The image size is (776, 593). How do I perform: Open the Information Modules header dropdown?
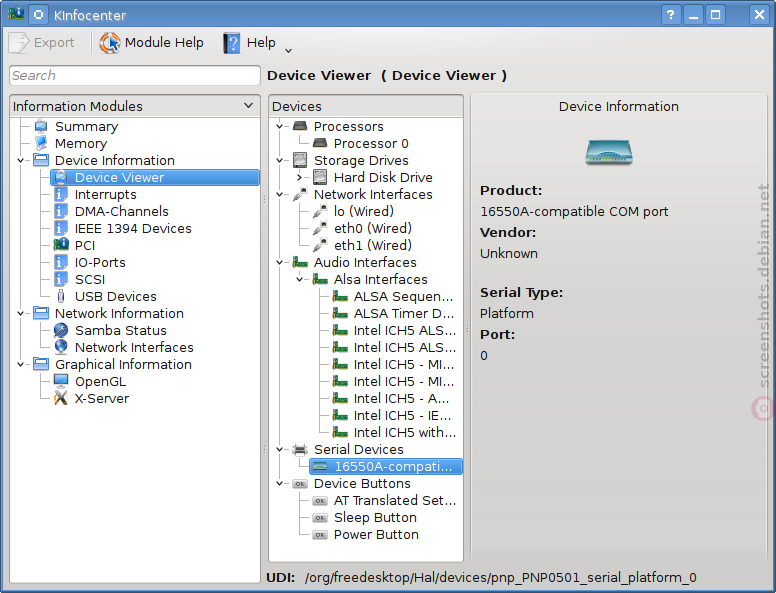pyautogui.click(x=248, y=105)
